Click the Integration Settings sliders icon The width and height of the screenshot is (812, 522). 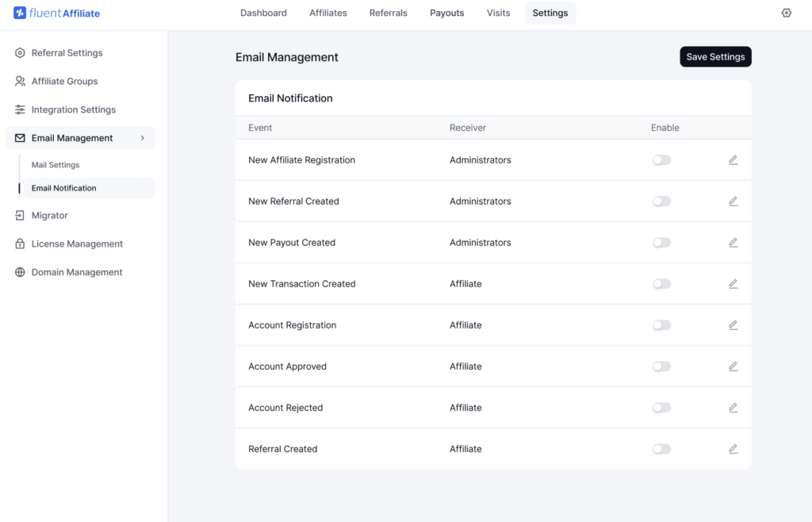(x=20, y=109)
